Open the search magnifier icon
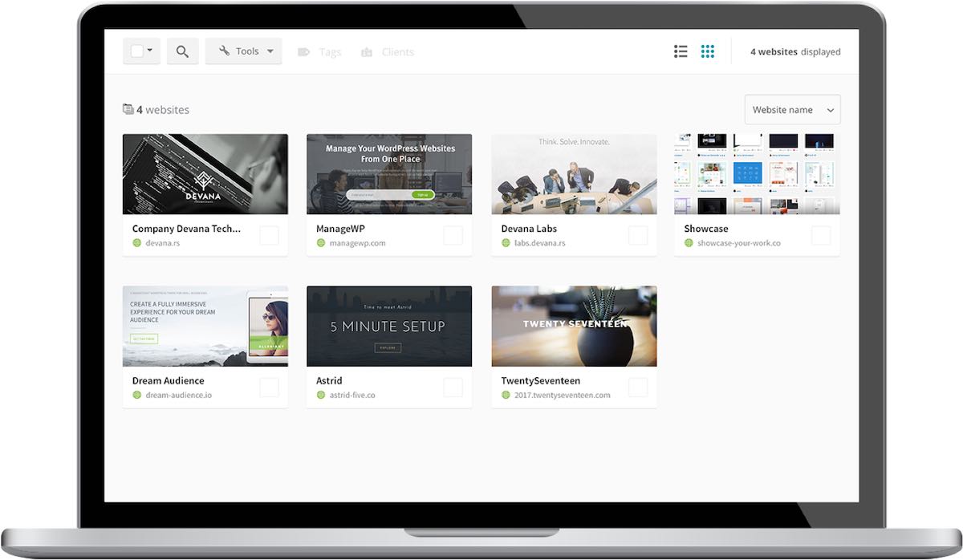 click(182, 51)
